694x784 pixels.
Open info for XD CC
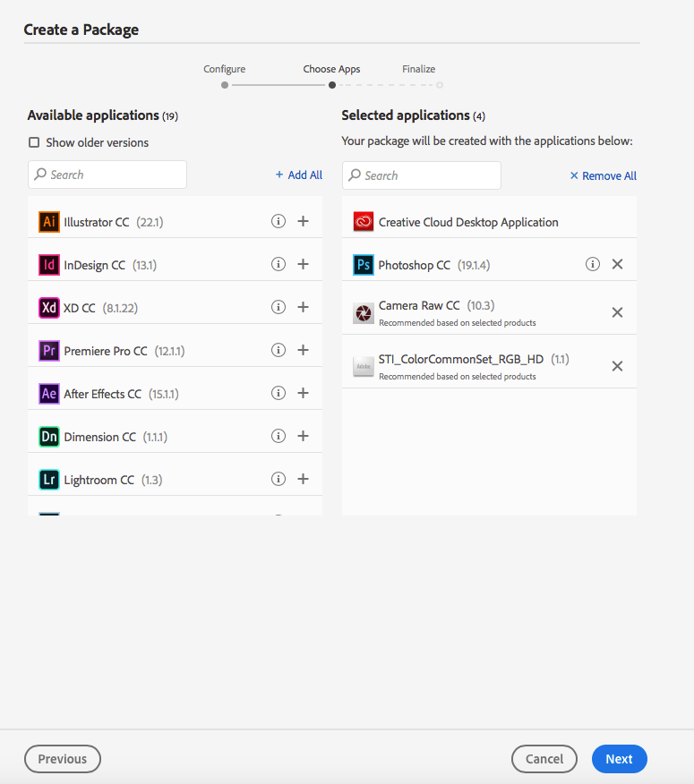pos(278,307)
